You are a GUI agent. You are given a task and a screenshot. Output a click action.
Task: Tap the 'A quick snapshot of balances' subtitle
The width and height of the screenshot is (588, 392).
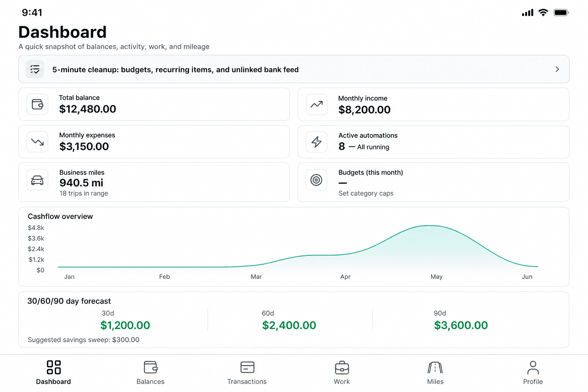(114, 47)
